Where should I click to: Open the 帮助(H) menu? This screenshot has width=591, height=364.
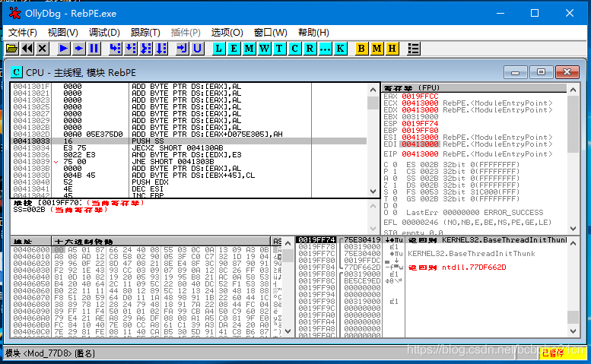point(313,33)
